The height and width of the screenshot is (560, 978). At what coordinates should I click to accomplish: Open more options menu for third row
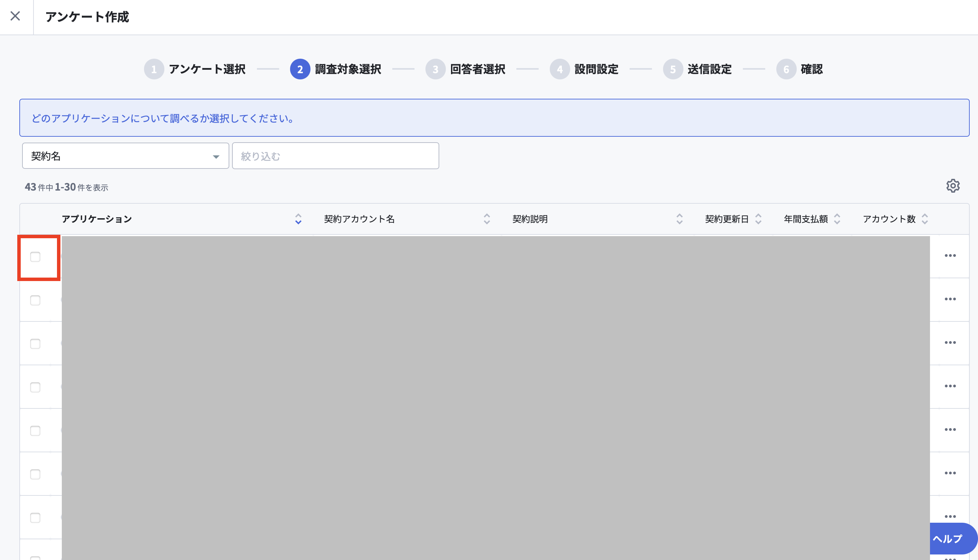tap(950, 343)
